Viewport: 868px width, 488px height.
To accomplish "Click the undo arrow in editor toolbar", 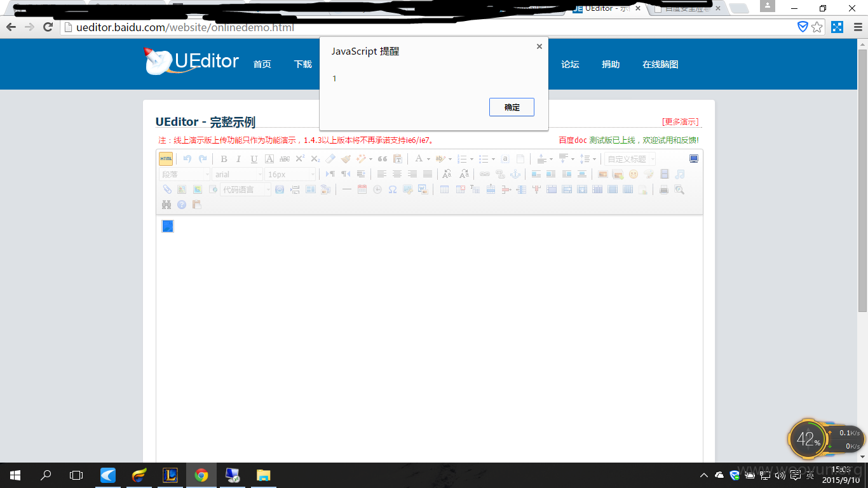I will point(187,159).
